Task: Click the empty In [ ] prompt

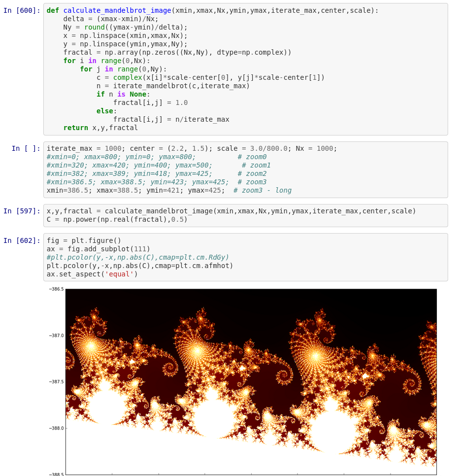Action: pos(26,148)
